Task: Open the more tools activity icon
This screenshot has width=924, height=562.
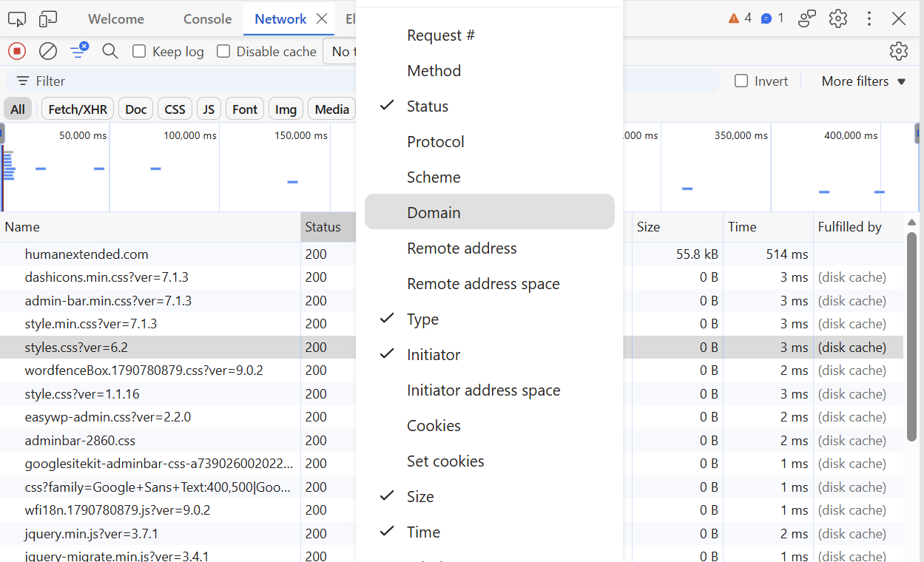Action: point(807,18)
